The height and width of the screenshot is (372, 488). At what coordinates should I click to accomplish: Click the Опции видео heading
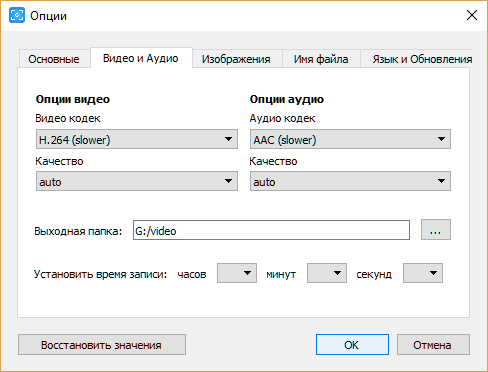[x=73, y=99]
